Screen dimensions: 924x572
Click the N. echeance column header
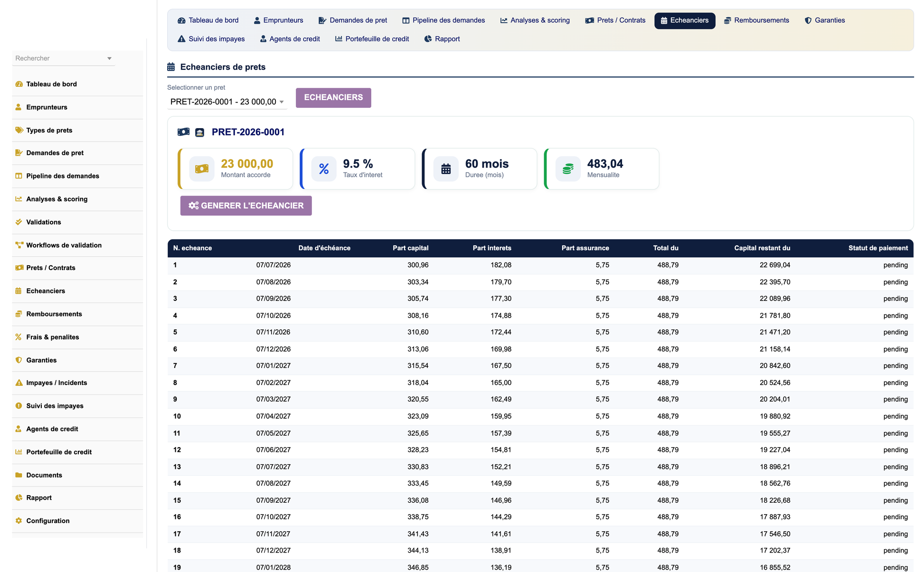pyautogui.click(x=192, y=248)
